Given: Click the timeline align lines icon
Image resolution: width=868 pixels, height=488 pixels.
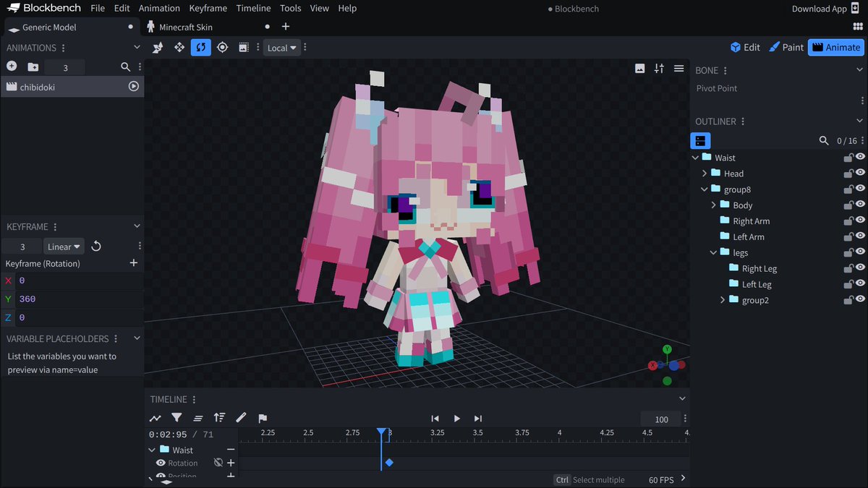Looking at the screenshot, I should pyautogui.click(x=198, y=418).
